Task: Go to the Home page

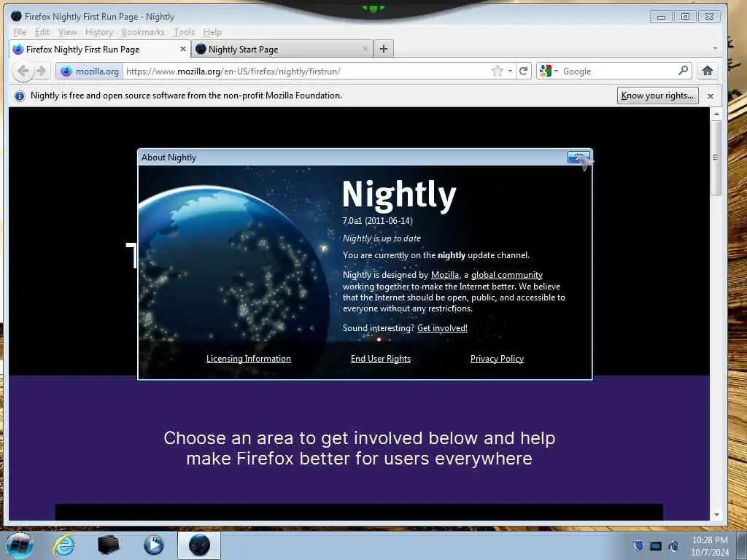Action: coord(708,71)
